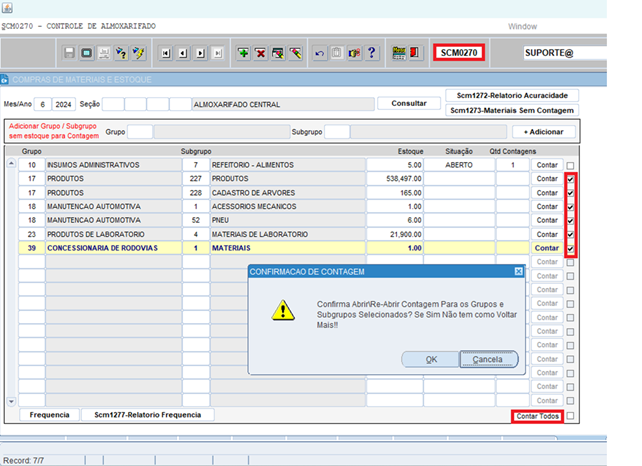
Task: Go to the next record
Action: tap(201, 53)
